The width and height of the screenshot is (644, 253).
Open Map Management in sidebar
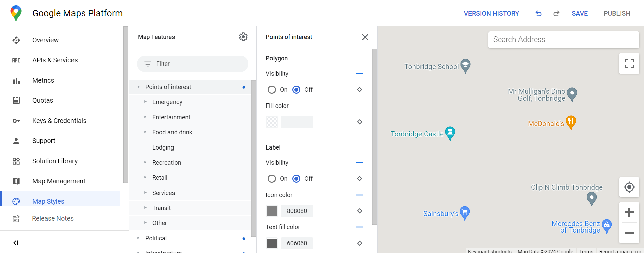[x=58, y=181]
